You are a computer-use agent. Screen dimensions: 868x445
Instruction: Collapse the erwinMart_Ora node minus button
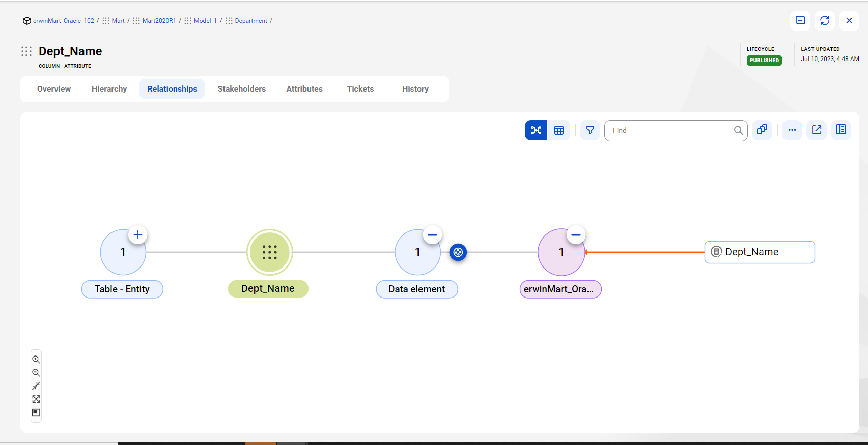click(x=576, y=234)
